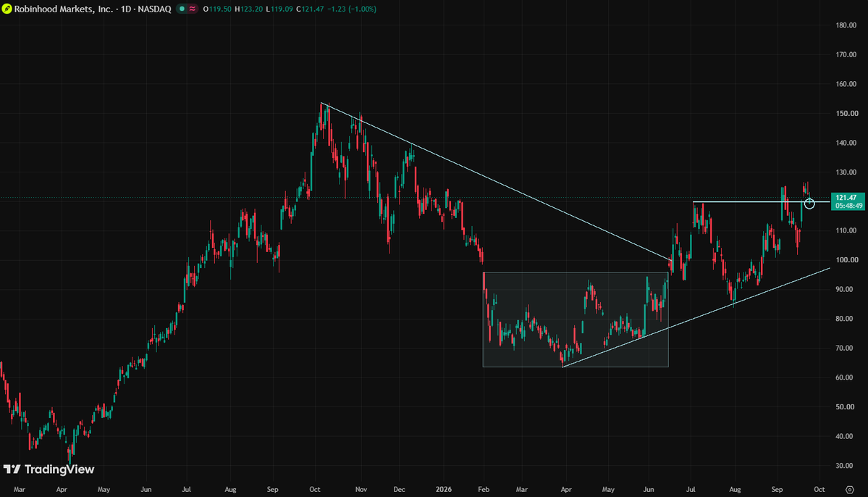Click the open value O119.50
Viewport: 868px width, 497px height.
217,9
